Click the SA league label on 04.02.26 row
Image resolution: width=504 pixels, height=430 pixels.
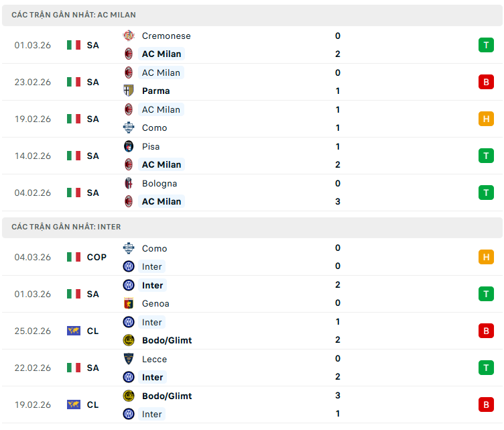click(92, 193)
